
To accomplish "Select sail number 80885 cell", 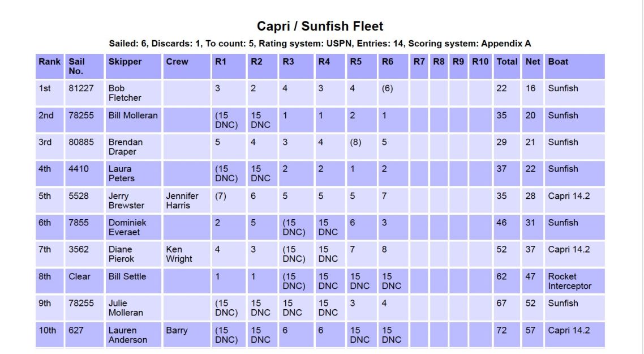I will [84, 147].
